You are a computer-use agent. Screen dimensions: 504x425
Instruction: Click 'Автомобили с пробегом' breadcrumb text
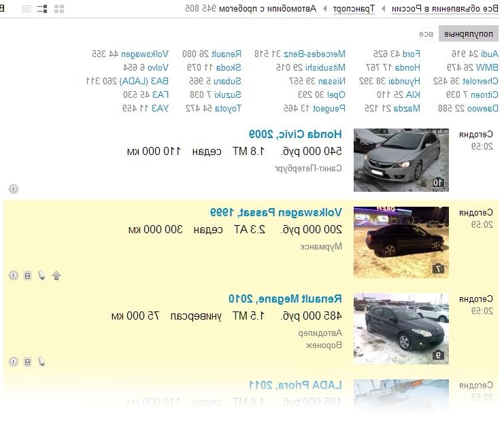267,9
